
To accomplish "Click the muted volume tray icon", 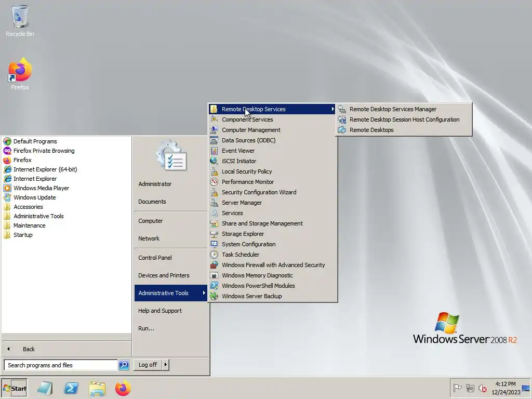I will coord(482,388).
